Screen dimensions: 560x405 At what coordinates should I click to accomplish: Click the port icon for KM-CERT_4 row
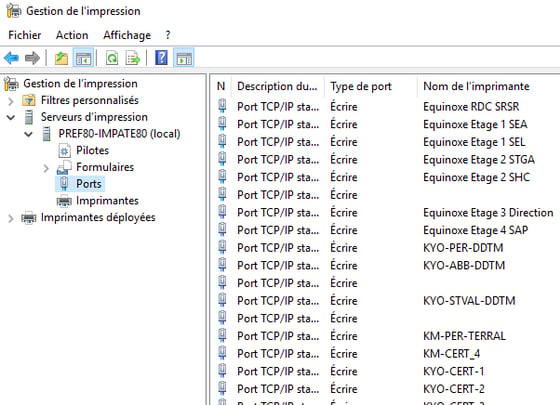[x=222, y=353]
